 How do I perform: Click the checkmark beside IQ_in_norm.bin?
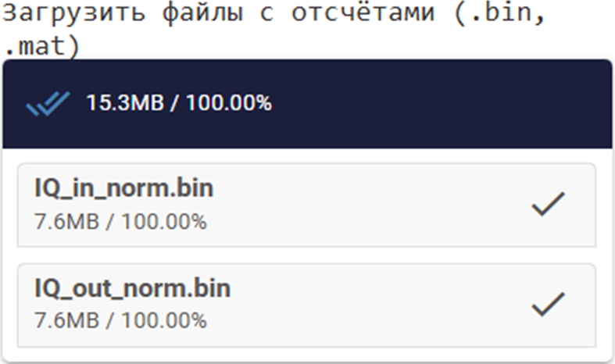coord(548,204)
